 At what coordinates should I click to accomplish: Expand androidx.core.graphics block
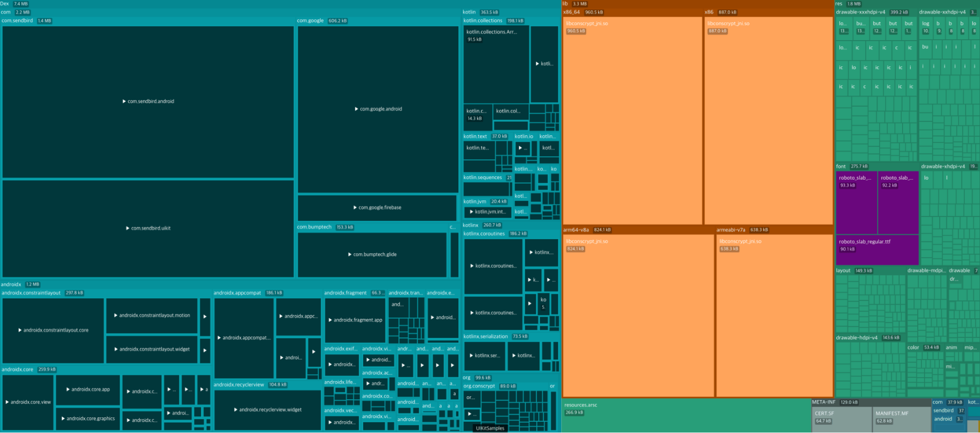pos(88,419)
